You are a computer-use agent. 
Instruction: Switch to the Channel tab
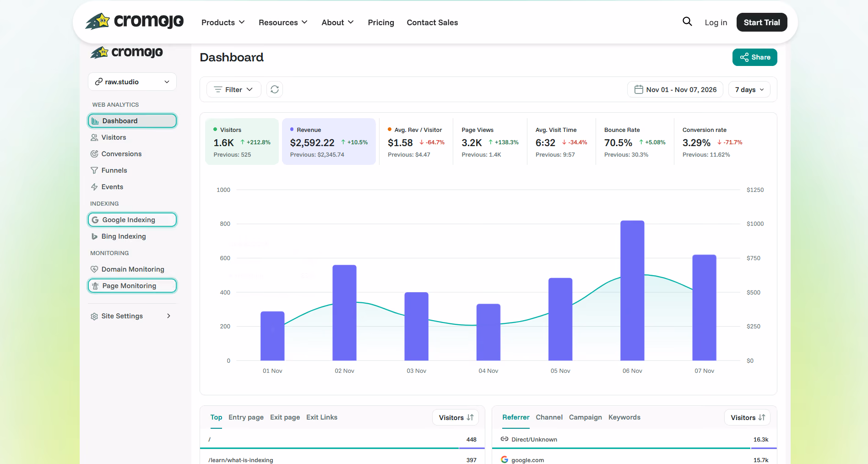coord(549,417)
